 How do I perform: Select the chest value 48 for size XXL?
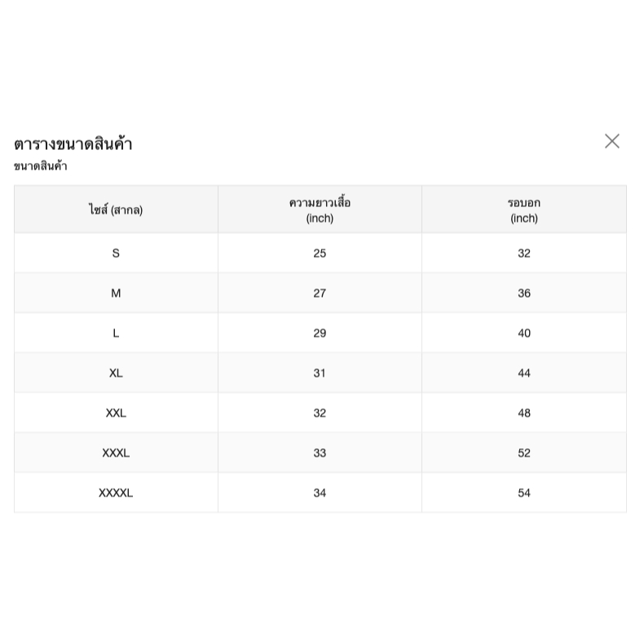(x=524, y=412)
